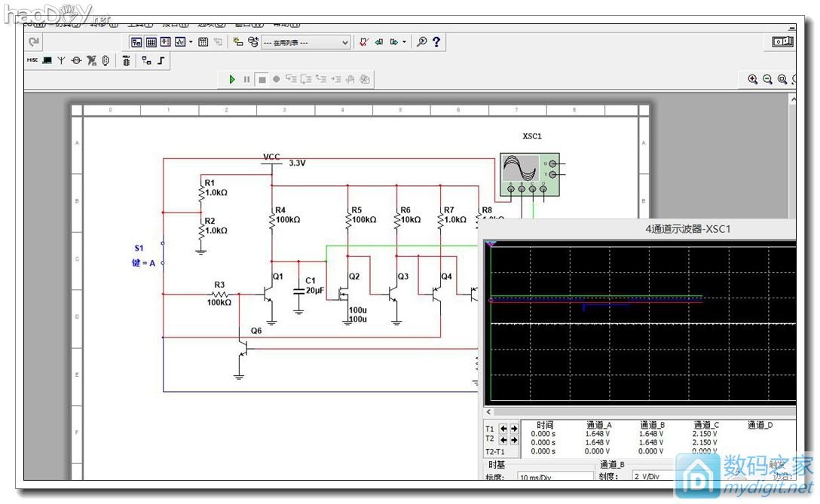This screenshot has width=820, height=504.
Task: Stop the simulation
Action: tap(262, 79)
